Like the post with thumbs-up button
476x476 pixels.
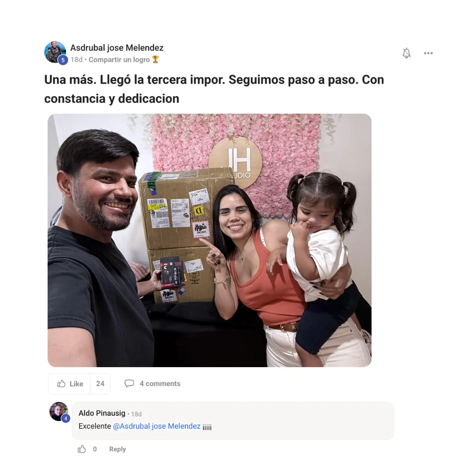70,384
